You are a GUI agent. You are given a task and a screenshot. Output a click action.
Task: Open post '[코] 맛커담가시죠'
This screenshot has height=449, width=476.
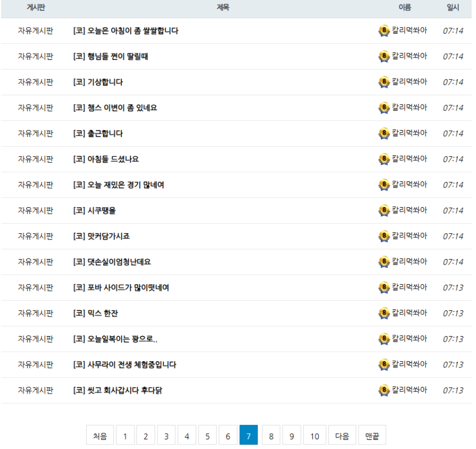tap(101, 236)
